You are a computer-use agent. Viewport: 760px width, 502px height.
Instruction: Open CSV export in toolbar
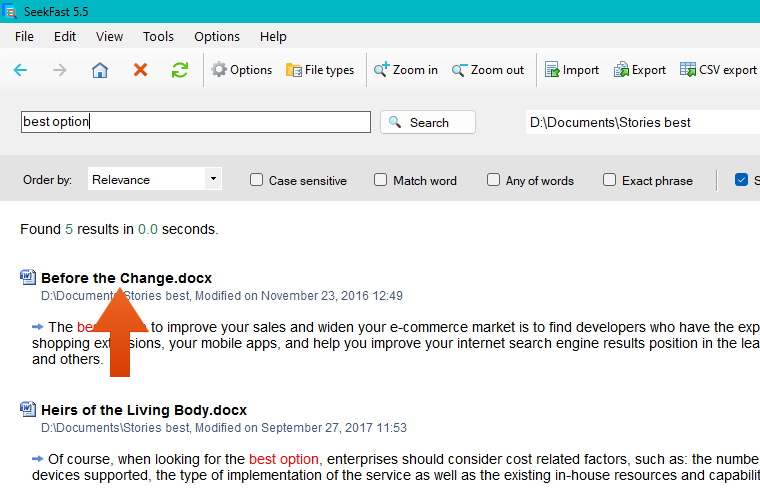718,70
